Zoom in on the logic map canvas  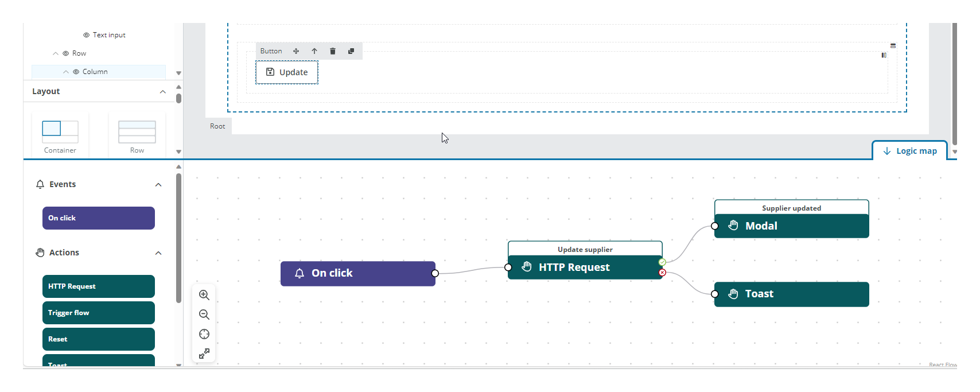click(x=204, y=295)
